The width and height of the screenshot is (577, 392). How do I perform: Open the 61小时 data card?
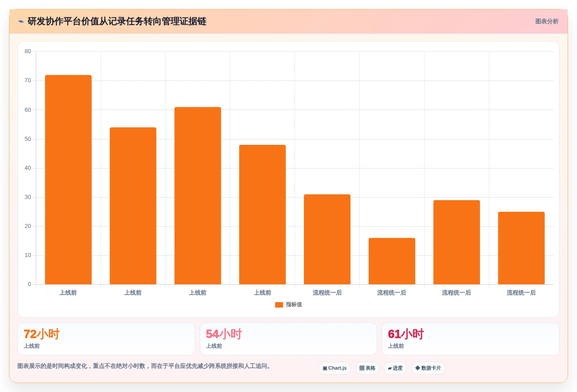470,339
